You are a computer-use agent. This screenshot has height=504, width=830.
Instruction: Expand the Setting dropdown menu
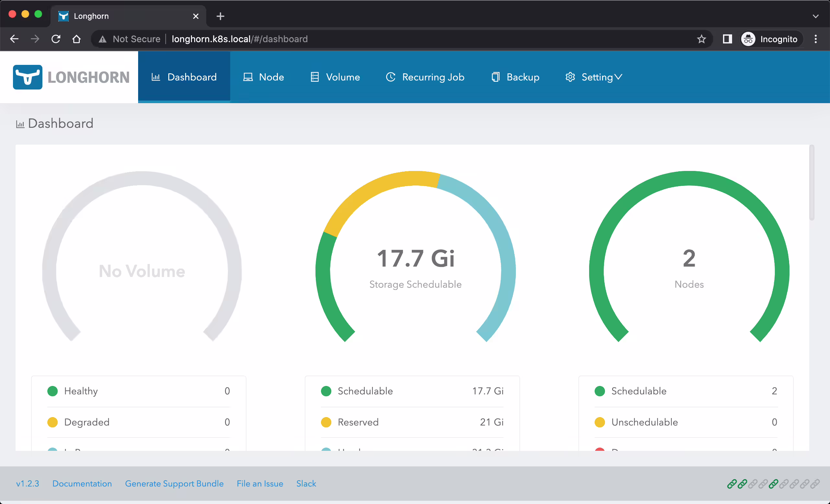594,77
